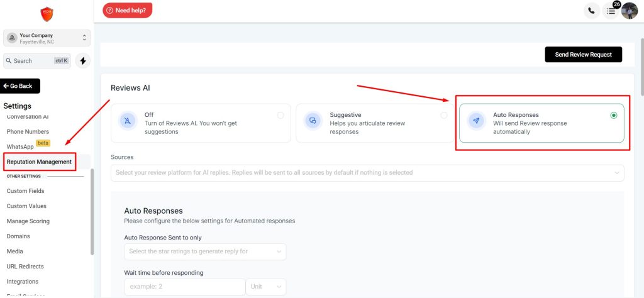The image size is (644, 298).
Task: Select the Suggestive radio button
Action: point(444,115)
